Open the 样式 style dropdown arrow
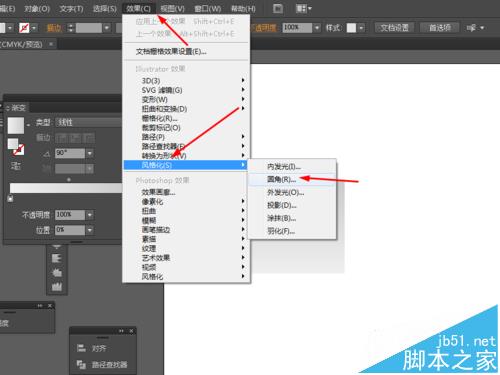This screenshot has width=500, height=375. tap(361, 28)
